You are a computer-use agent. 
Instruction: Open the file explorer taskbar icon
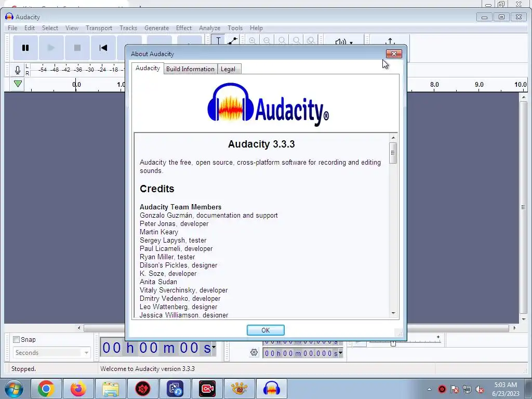(111, 389)
